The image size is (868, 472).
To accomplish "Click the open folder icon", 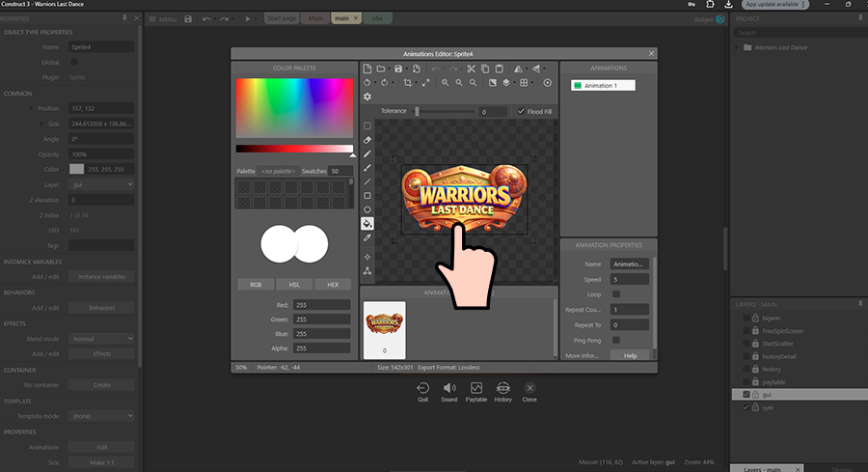I will pos(381,69).
